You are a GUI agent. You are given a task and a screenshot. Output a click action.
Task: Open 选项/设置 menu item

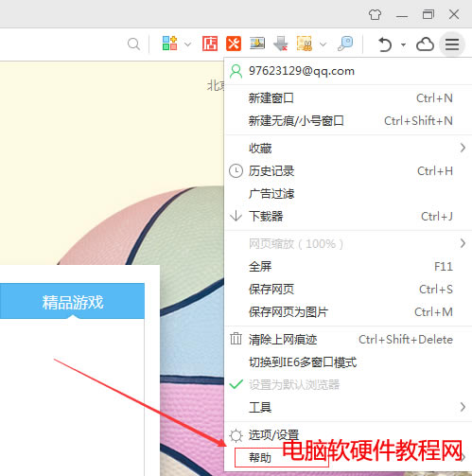348,435
